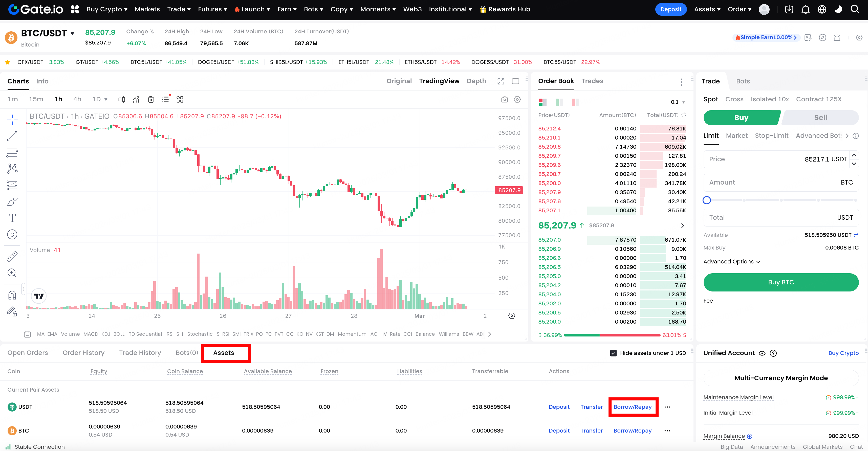Expand the BTC/USDT pair dropdown

point(72,33)
